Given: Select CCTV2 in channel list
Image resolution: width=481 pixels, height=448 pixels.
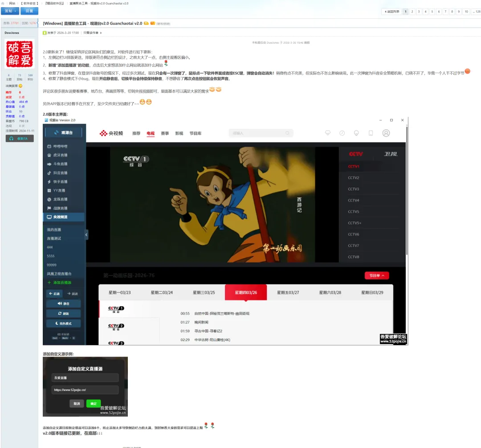Looking at the screenshot, I should (353, 178).
